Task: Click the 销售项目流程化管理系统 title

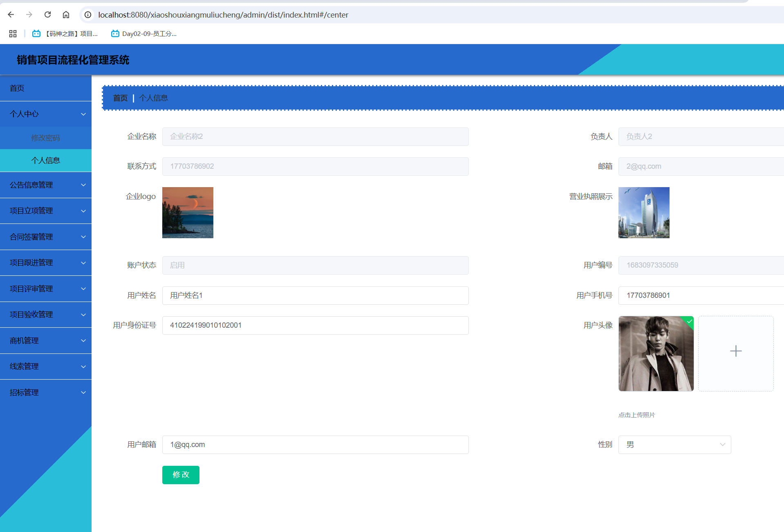Action: (73, 60)
